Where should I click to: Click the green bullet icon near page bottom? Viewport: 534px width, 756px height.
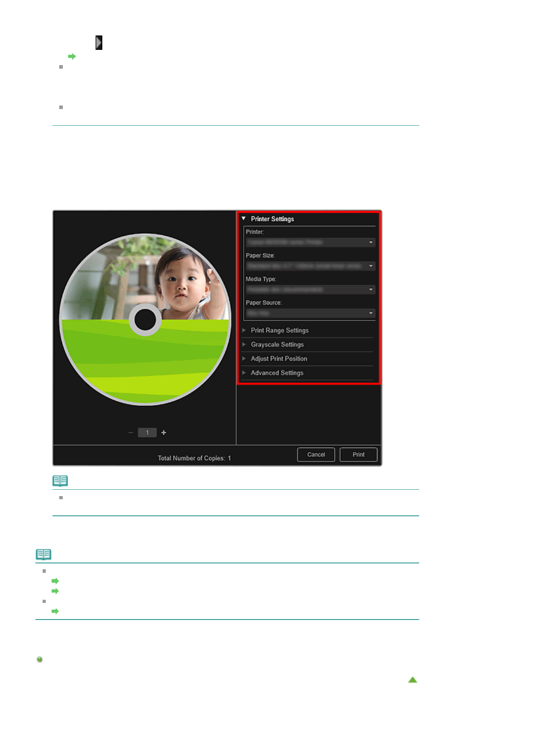pos(39,659)
